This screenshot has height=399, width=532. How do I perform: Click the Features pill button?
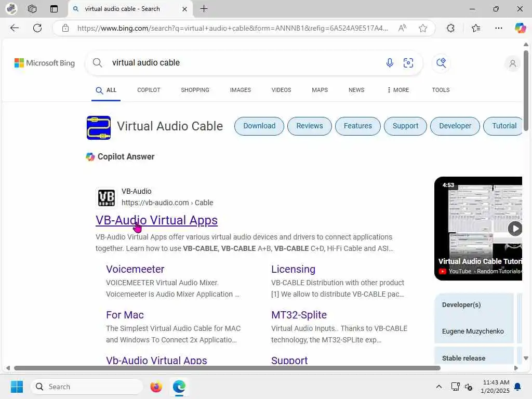pyautogui.click(x=357, y=126)
